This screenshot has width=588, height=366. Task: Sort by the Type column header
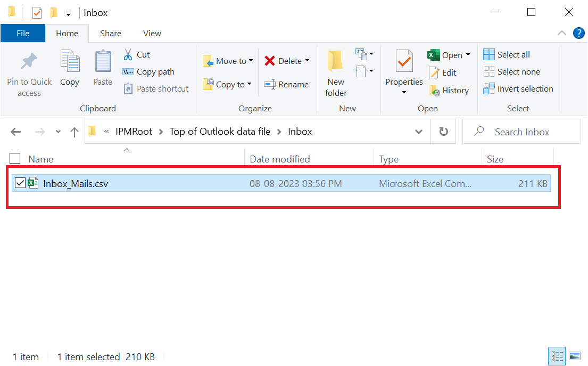(388, 159)
